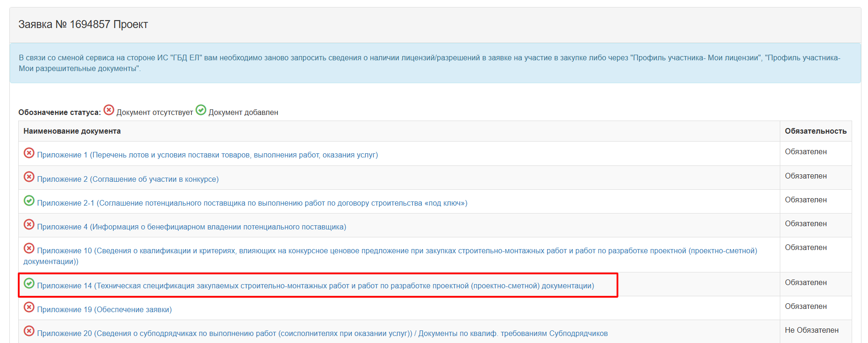Click green added-status icon beside Приложение 2-1
Viewport: 868px width, 343px height.
pos(29,200)
